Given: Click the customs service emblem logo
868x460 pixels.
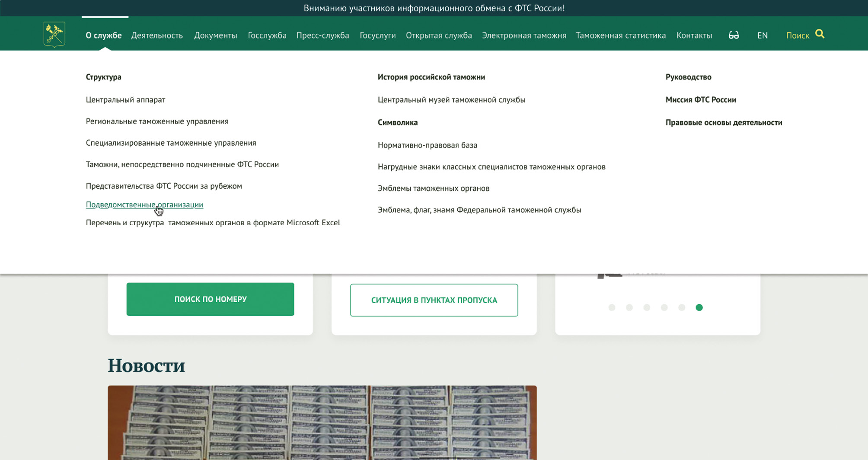Looking at the screenshot, I should click(x=54, y=34).
